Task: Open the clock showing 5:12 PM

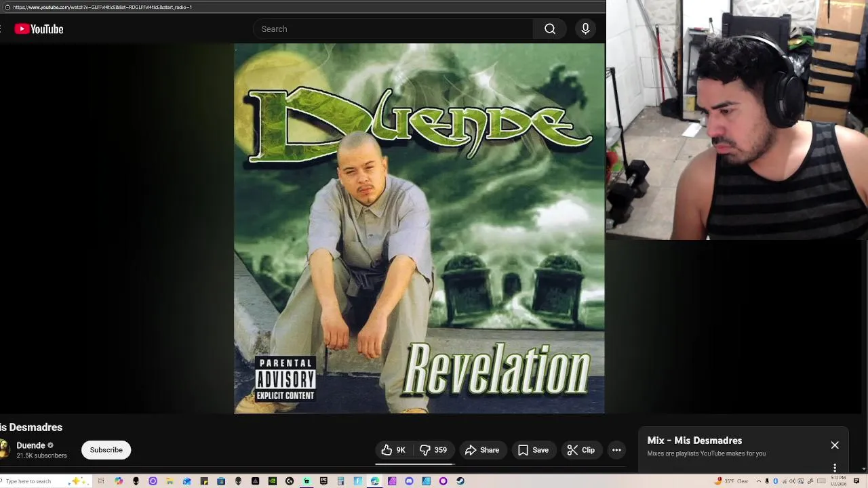Action: point(838,481)
